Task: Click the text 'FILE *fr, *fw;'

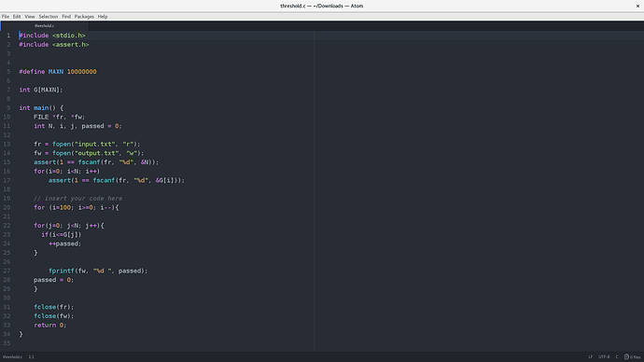Action: click(60, 117)
